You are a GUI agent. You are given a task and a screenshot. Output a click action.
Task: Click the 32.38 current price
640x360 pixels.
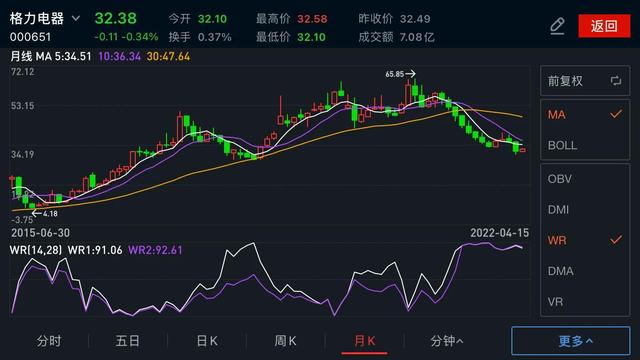pyautogui.click(x=116, y=18)
